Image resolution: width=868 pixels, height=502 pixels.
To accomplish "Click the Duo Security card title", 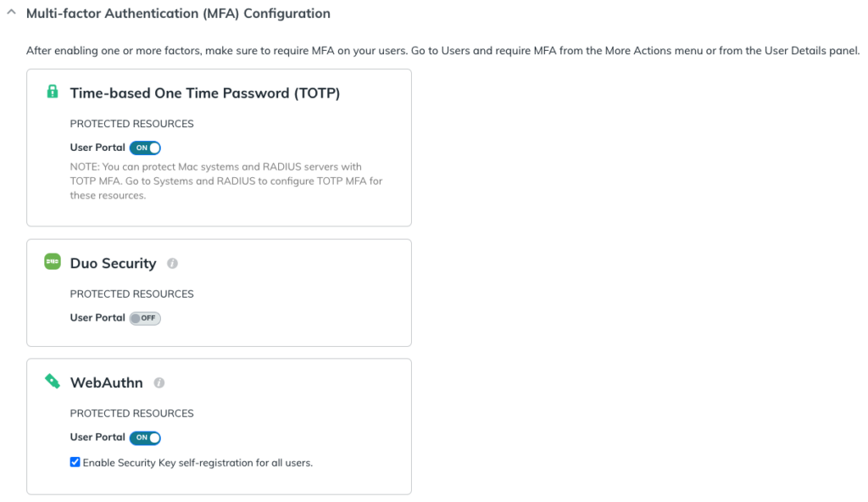I will 113,264.
